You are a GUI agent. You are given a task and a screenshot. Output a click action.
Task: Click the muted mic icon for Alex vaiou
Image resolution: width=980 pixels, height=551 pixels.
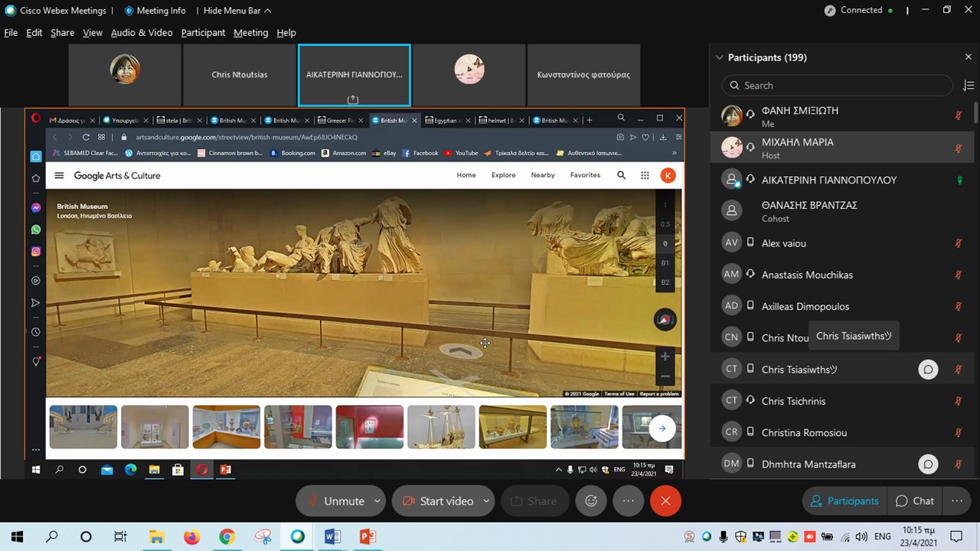(958, 243)
